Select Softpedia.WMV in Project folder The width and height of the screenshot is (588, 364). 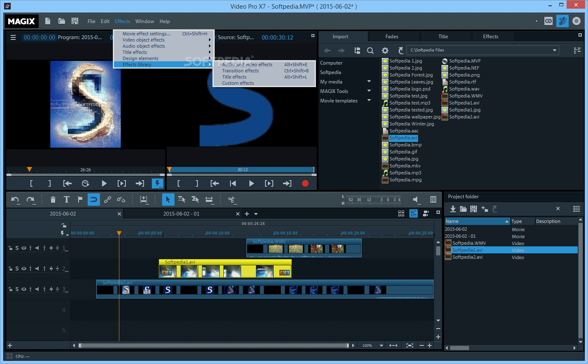[469, 243]
